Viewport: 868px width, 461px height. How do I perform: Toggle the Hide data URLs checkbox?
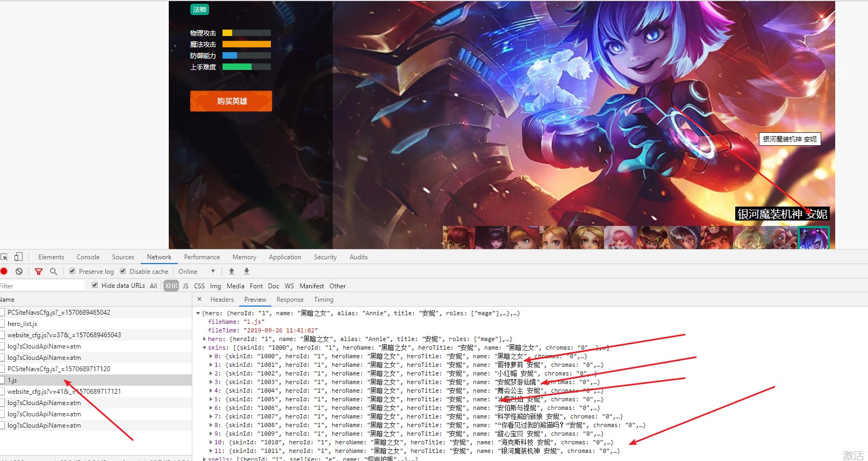pyautogui.click(x=95, y=285)
